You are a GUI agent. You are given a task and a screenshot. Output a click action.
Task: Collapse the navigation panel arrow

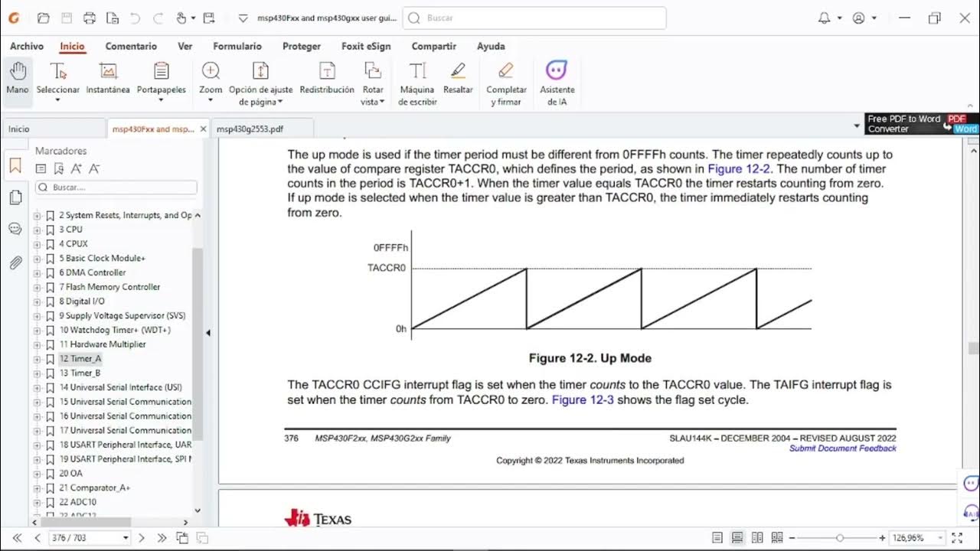click(207, 333)
